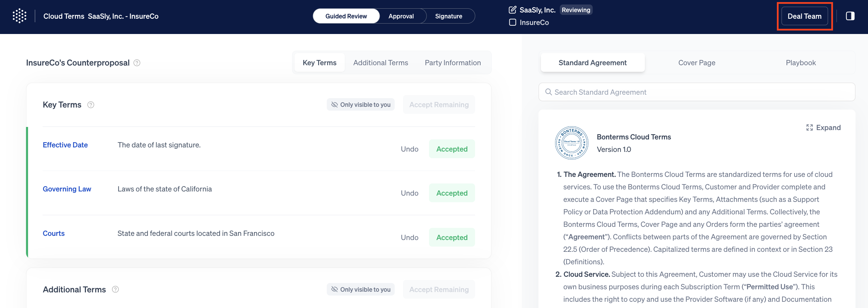
Task: Click text 'State and federal courts located in San Francisco'
Action: tap(196, 233)
